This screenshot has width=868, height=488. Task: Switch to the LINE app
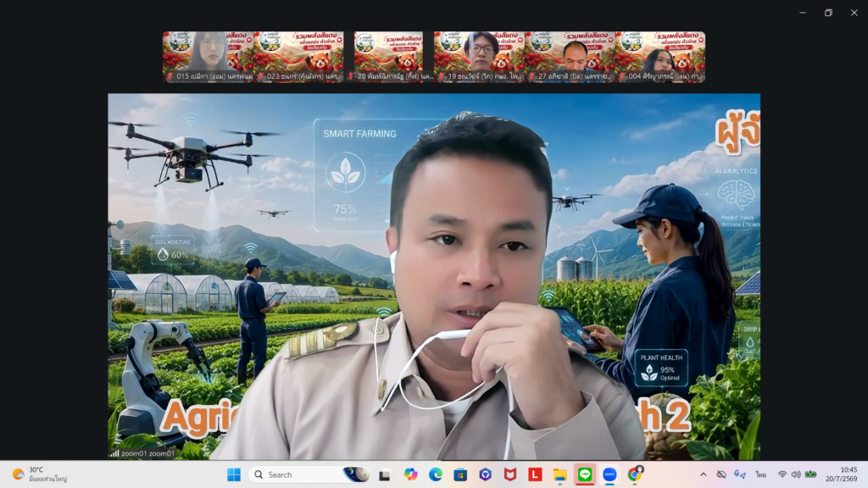[x=585, y=474]
